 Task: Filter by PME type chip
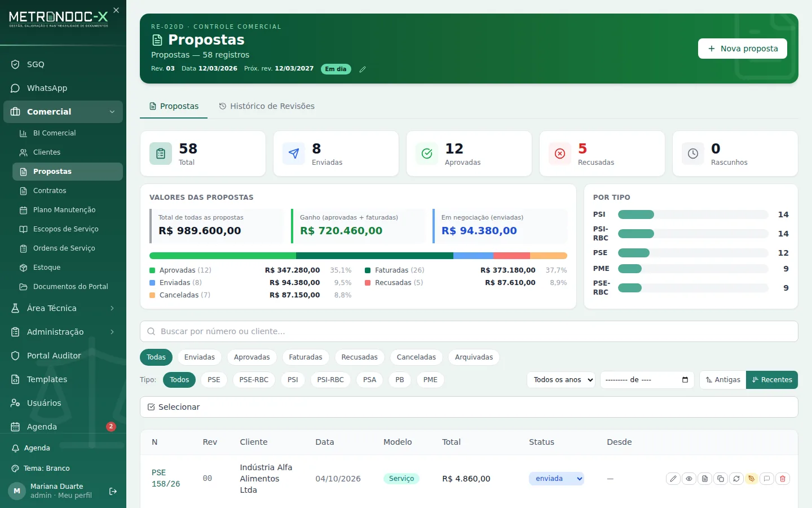coord(430,380)
